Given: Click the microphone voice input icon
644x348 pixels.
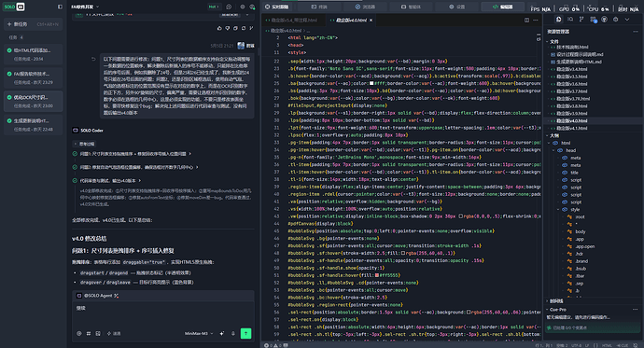Looking at the screenshot, I should tap(233, 334).
